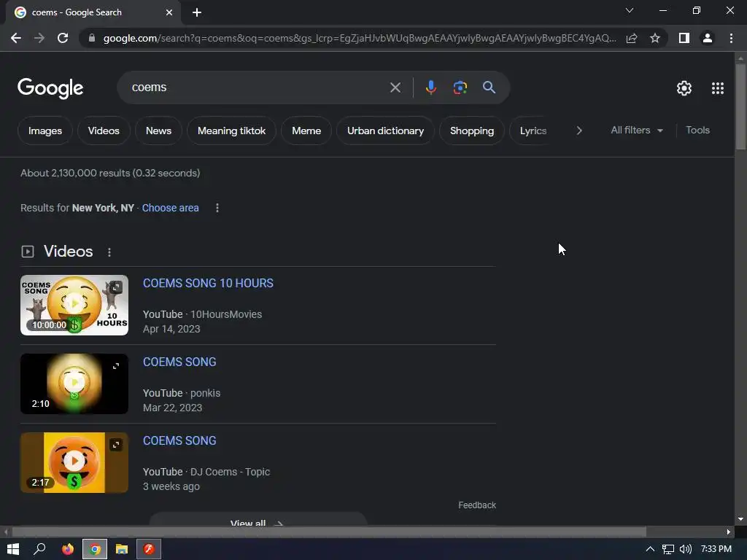The width and height of the screenshot is (747, 560).
Task: Click the Google logo
Action: [50, 88]
